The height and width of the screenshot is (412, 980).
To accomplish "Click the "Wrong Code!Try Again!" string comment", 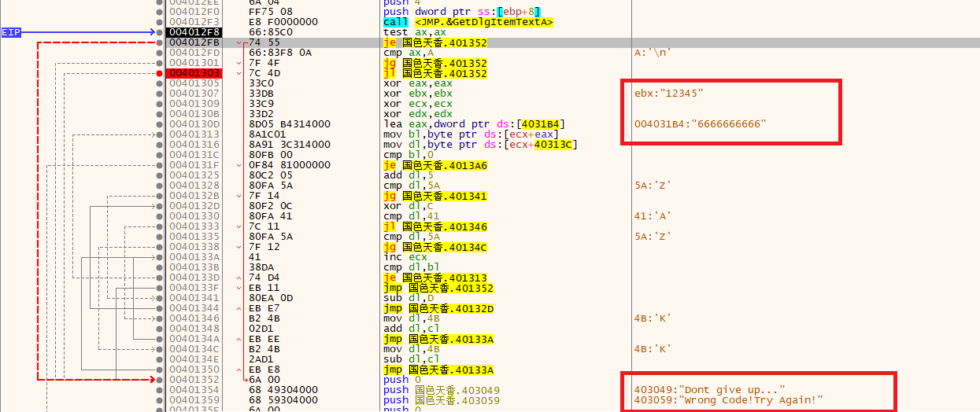I will tap(728, 400).
